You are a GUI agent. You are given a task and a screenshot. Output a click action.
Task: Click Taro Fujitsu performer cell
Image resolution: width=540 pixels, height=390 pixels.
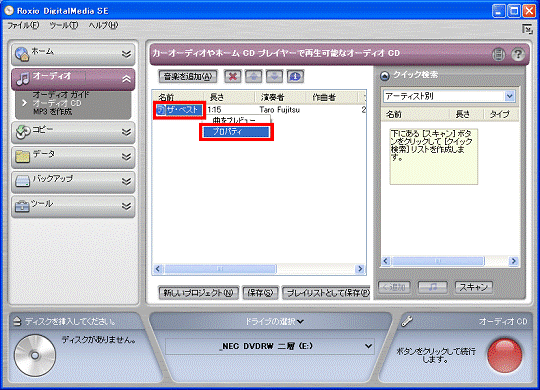click(x=279, y=110)
